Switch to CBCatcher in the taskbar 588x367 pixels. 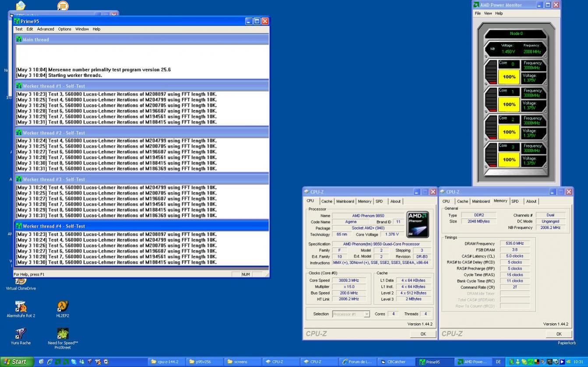tap(397, 362)
